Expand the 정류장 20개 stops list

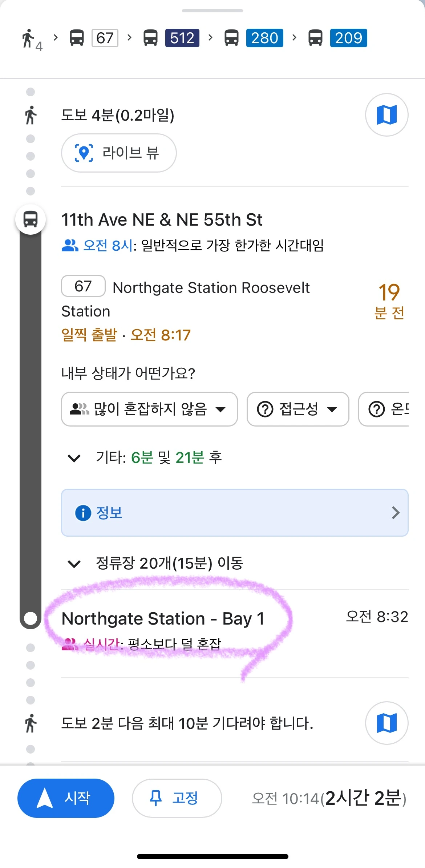[x=74, y=564]
